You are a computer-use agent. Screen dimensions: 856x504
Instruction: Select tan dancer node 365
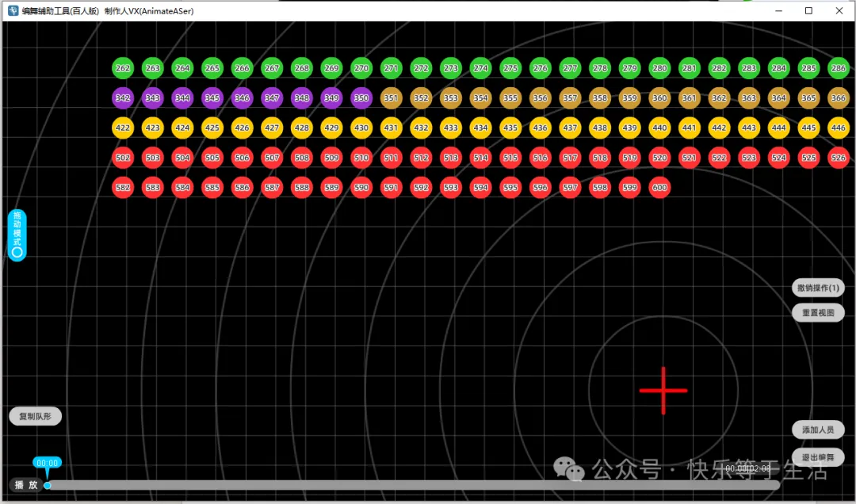(x=808, y=98)
